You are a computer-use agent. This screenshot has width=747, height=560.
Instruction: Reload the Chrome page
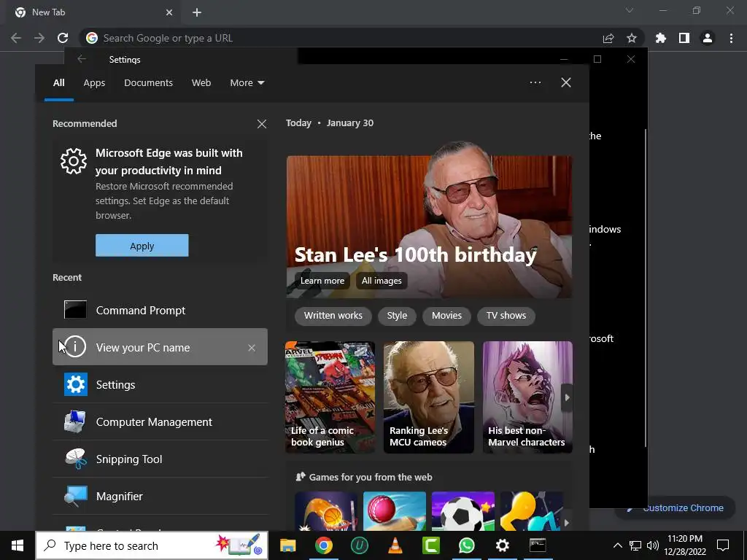pyautogui.click(x=63, y=38)
